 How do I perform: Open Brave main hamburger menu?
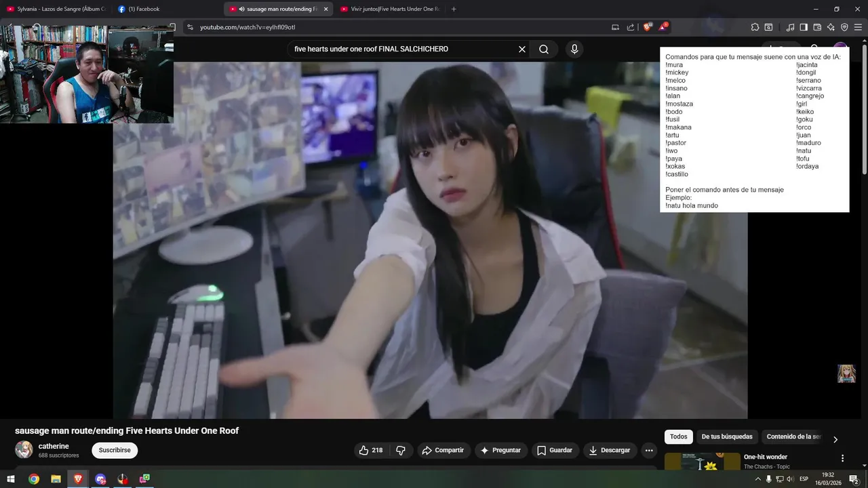click(x=858, y=27)
